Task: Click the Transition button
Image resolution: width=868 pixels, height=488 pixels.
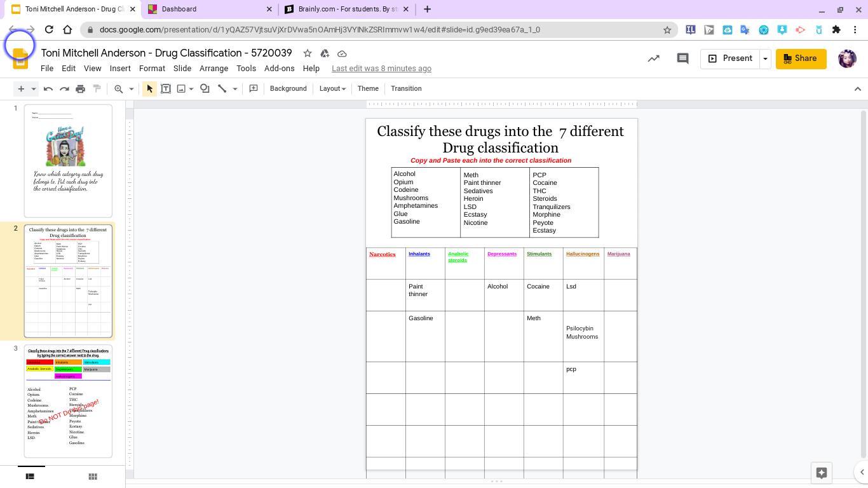Action: click(x=406, y=89)
